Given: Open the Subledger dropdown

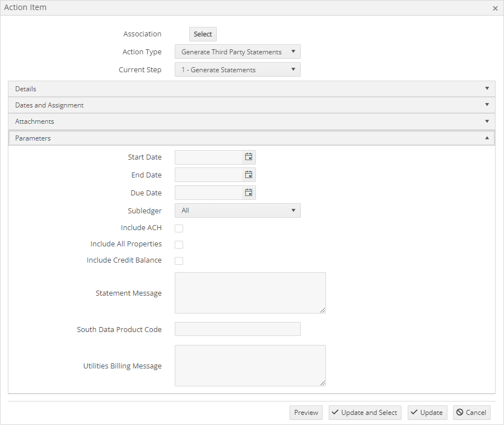Looking at the screenshot, I should (237, 211).
